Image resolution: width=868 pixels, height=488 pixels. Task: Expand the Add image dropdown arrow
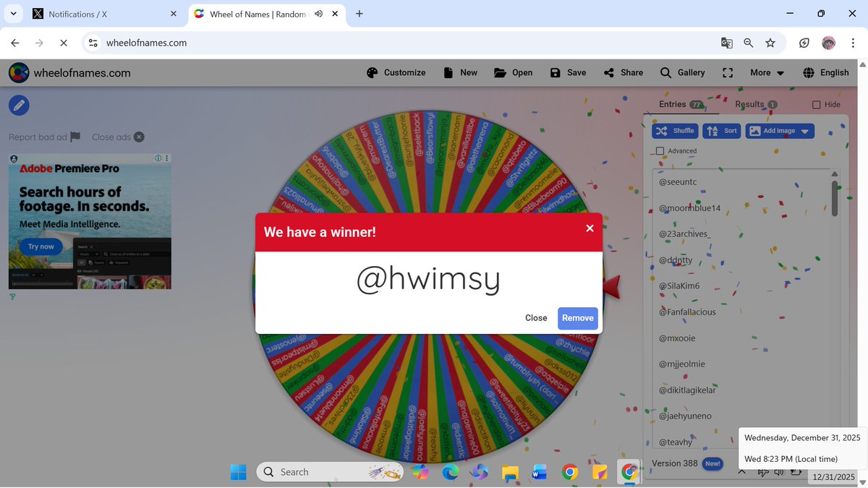point(806,131)
